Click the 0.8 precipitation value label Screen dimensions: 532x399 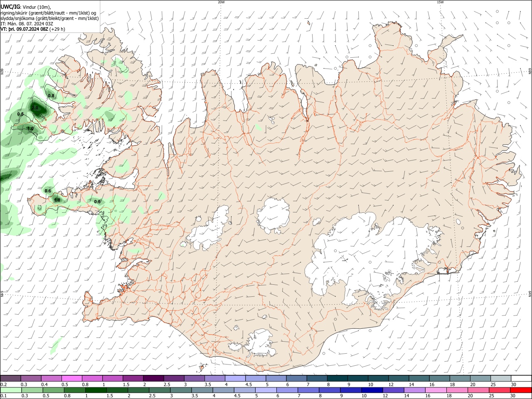point(51,96)
